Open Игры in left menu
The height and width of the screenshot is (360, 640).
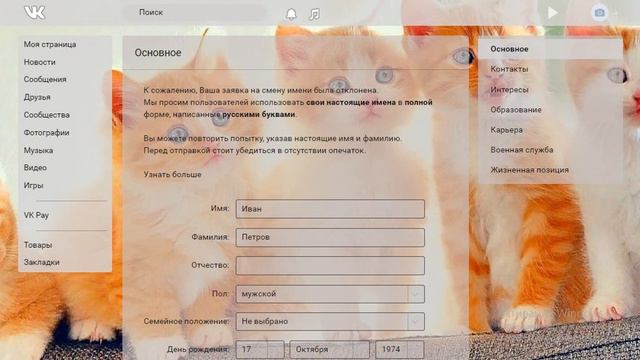pyautogui.click(x=33, y=185)
